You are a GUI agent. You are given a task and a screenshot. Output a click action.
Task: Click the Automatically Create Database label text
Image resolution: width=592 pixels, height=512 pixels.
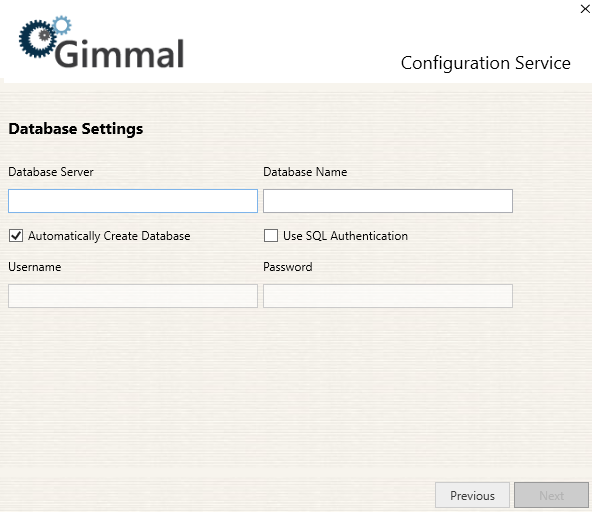tap(109, 236)
